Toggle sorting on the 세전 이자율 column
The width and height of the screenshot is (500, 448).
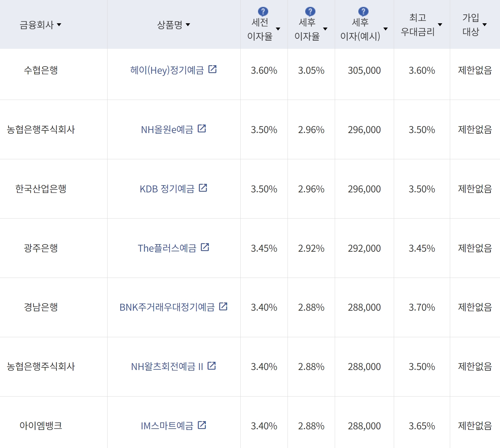click(278, 29)
